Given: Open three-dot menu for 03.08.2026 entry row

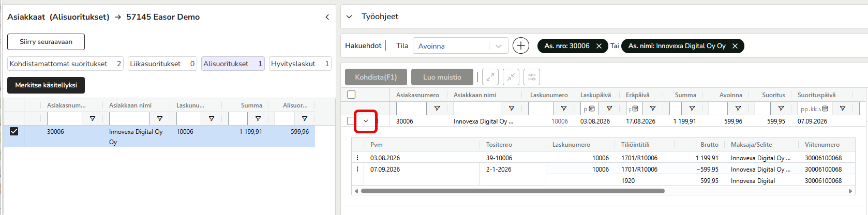Looking at the screenshot, I should [x=357, y=158].
